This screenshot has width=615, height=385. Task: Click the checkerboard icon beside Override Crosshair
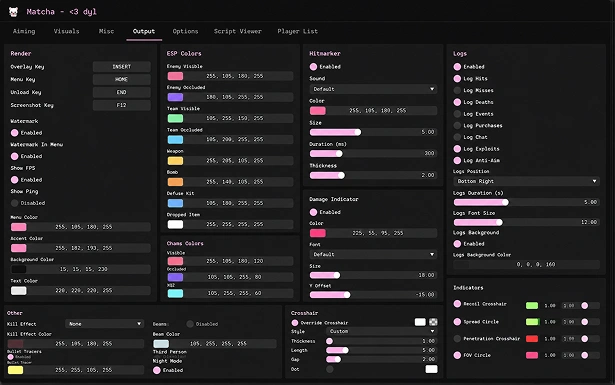(433, 322)
